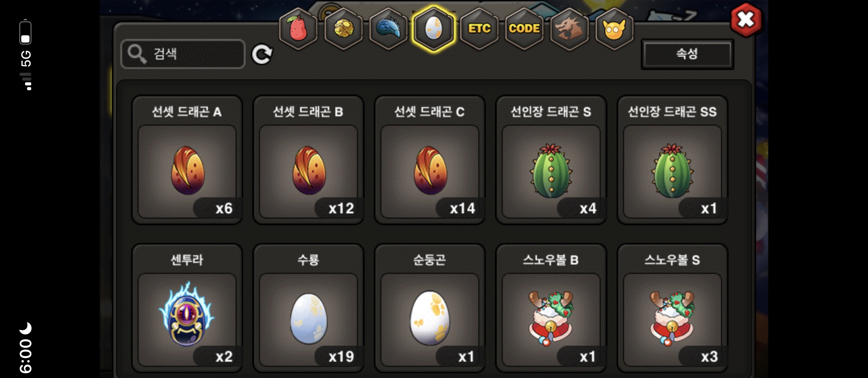Choose the 선인장 드래곤 SS egg

click(x=673, y=160)
